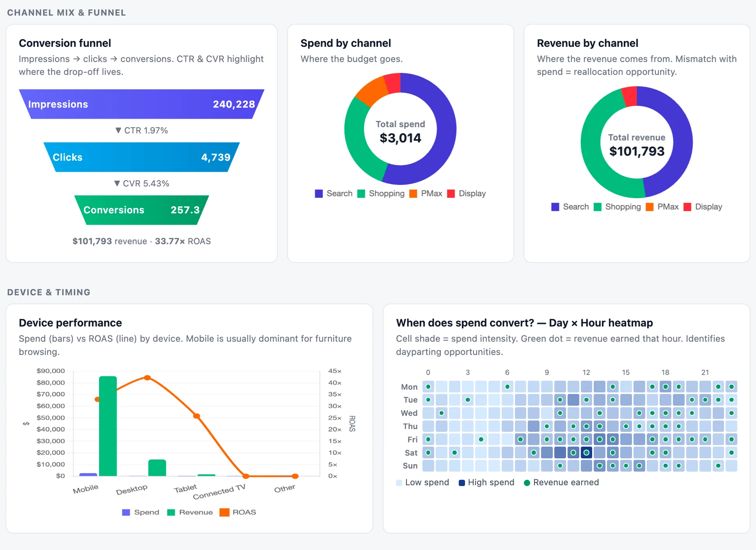Click the Mobile x-axis label
The height and width of the screenshot is (550, 756).
pos(85,489)
